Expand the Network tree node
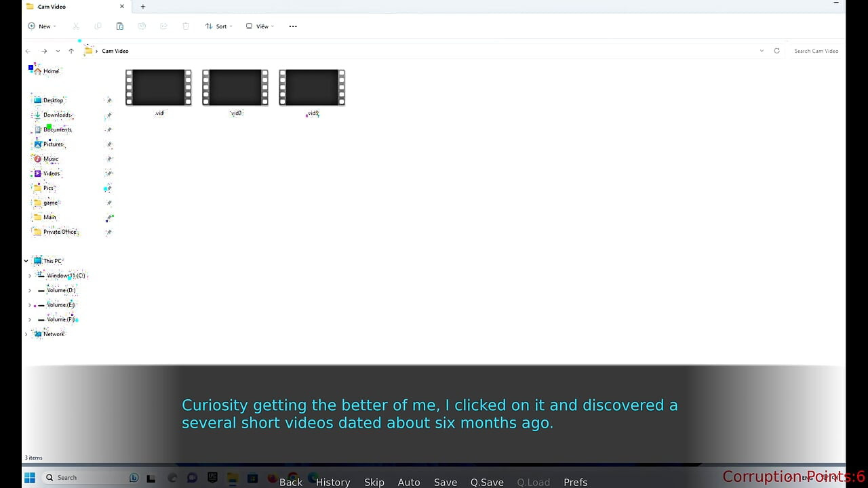This screenshot has height=488, width=868. [26, 334]
